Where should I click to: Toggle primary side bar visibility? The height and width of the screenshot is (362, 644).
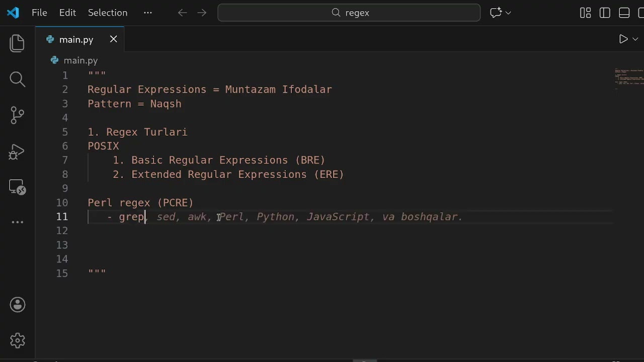point(605,13)
